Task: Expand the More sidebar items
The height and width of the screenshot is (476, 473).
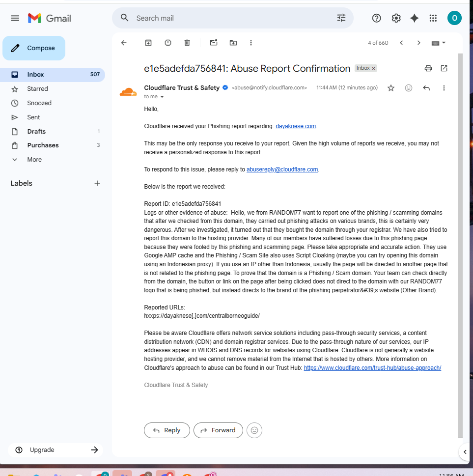Action: (x=53, y=159)
